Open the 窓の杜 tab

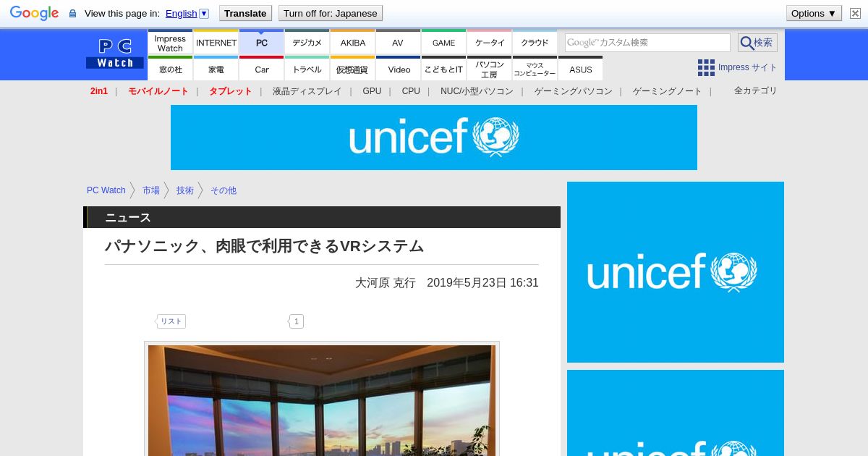pos(170,69)
